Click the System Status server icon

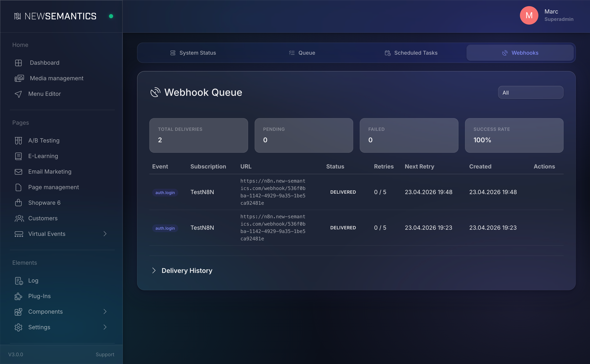(173, 53)
